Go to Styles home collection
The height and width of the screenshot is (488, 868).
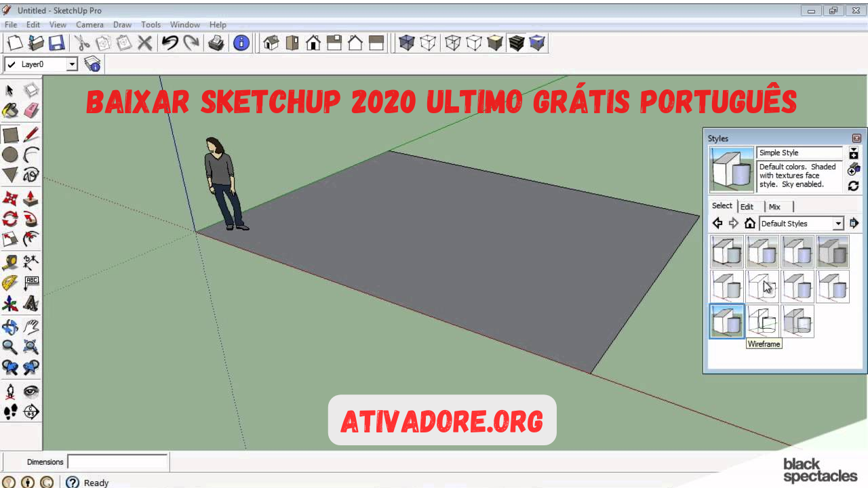[x=750, y=224]
